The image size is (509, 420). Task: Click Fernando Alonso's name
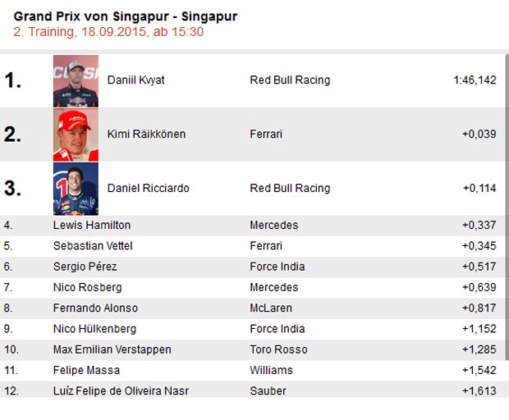pos(95,308)
